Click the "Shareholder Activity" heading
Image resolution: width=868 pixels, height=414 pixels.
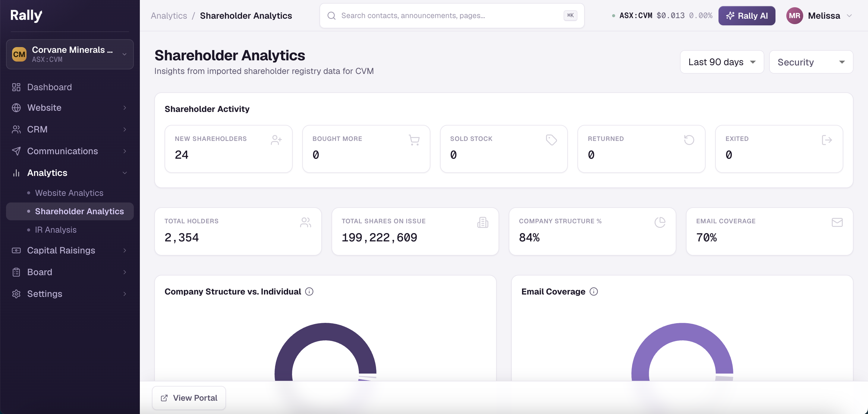click(207, 109)
